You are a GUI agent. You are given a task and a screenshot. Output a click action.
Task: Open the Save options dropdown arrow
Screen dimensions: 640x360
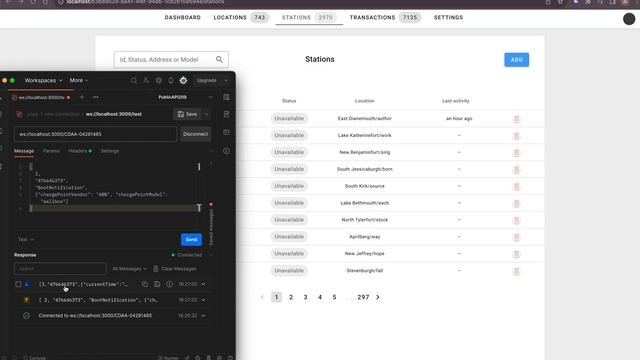(207, 114)
